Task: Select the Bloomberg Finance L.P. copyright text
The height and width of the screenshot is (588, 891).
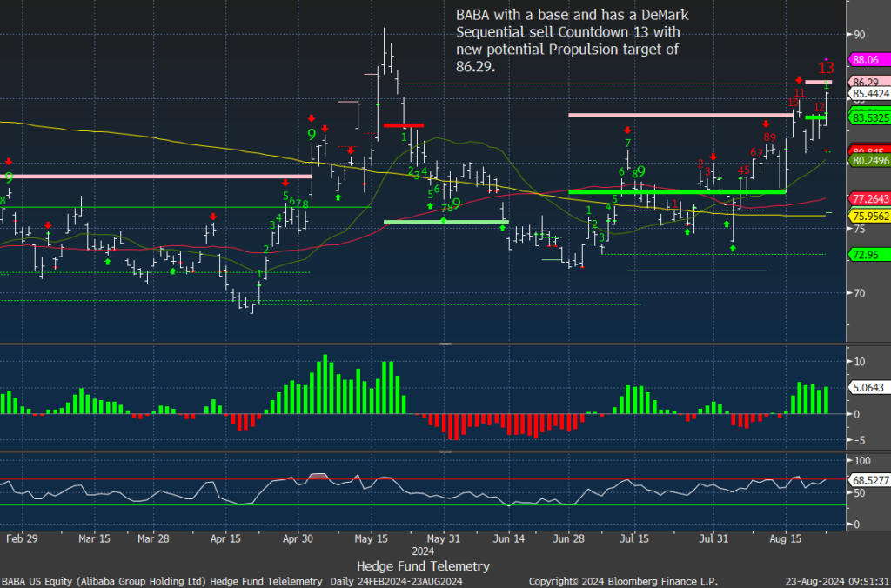Action: click(623, 582)
